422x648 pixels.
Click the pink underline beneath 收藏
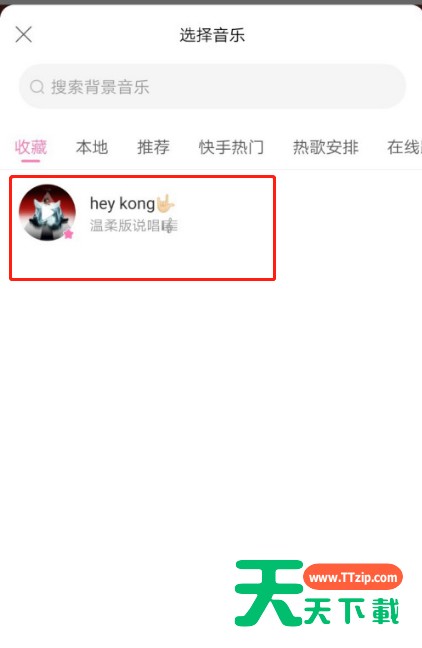31,160
